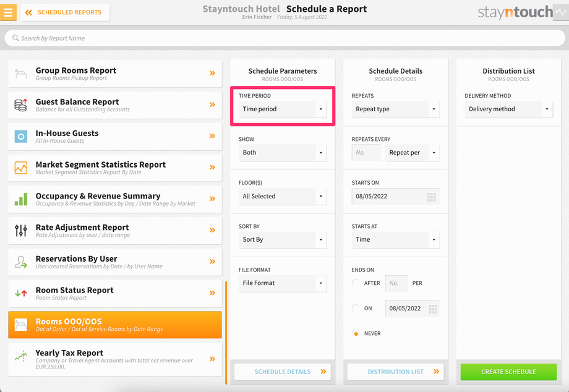The image size is (569, 392).
Task: Open the Starts At Time dropdown
Action: pyautogui.click(x=396, y=240)
